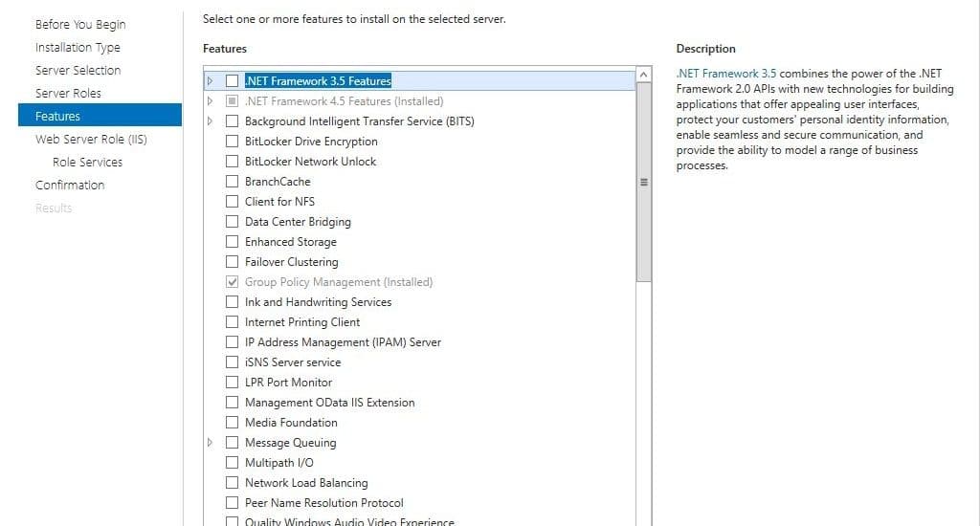Check Peer Name Resolution Protocol box

tap(232, 502)
